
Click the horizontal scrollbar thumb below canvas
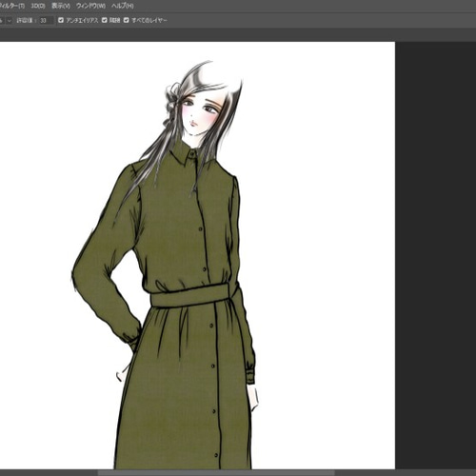click(216, 473)
